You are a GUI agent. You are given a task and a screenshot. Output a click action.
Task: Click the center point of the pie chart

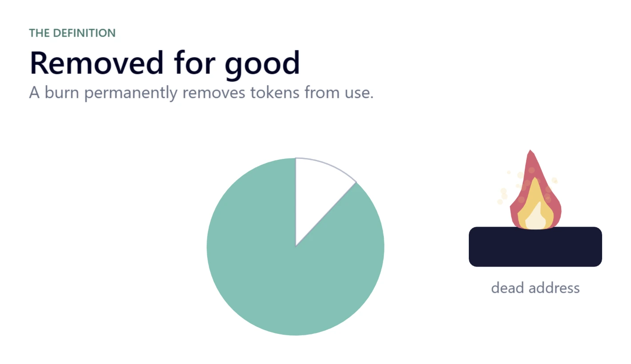pos(296,246)
